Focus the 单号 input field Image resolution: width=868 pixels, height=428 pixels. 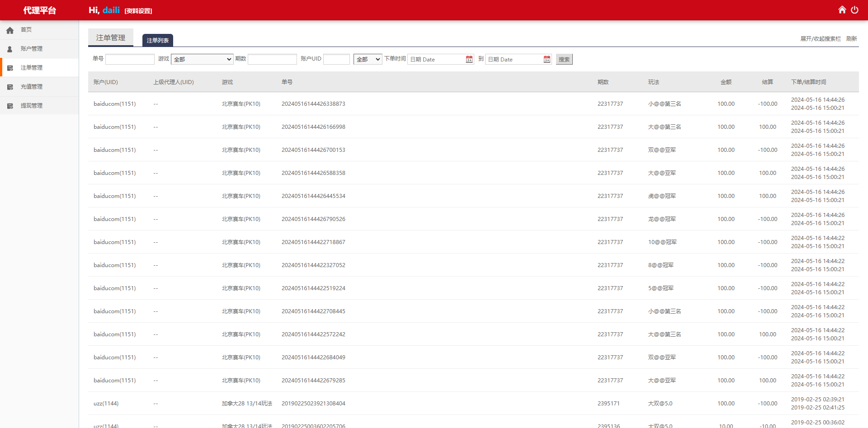tap(130, 59)
